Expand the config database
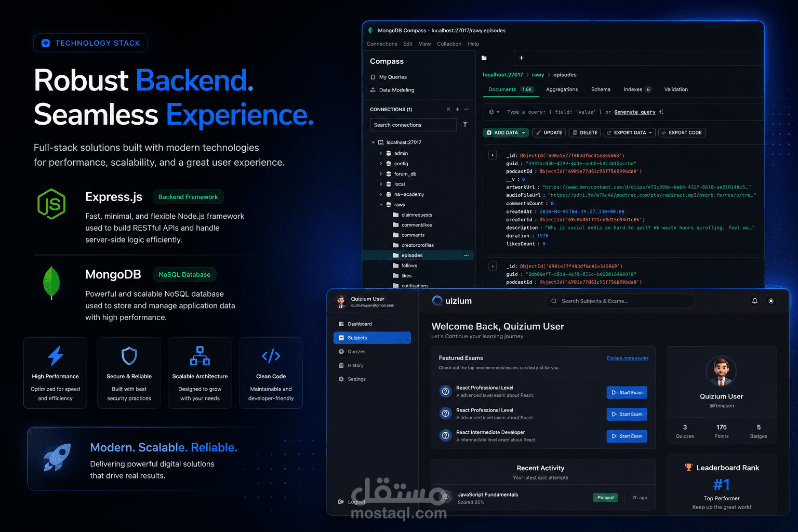The height and width of the screenshot is (532, 798). [381, 164]
